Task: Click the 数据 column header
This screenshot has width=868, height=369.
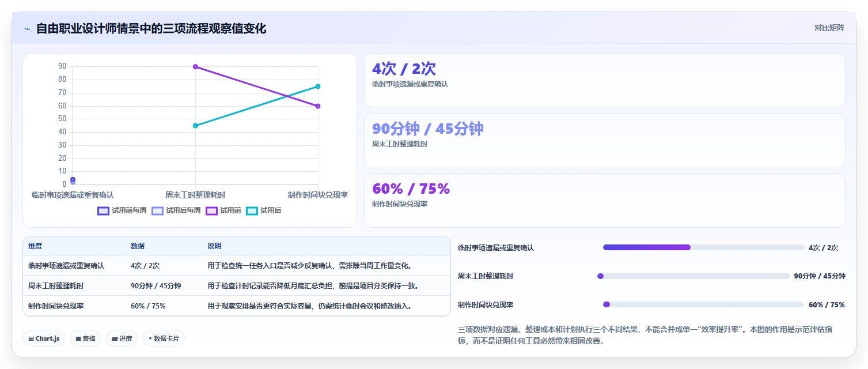Action: click(138, 246)
